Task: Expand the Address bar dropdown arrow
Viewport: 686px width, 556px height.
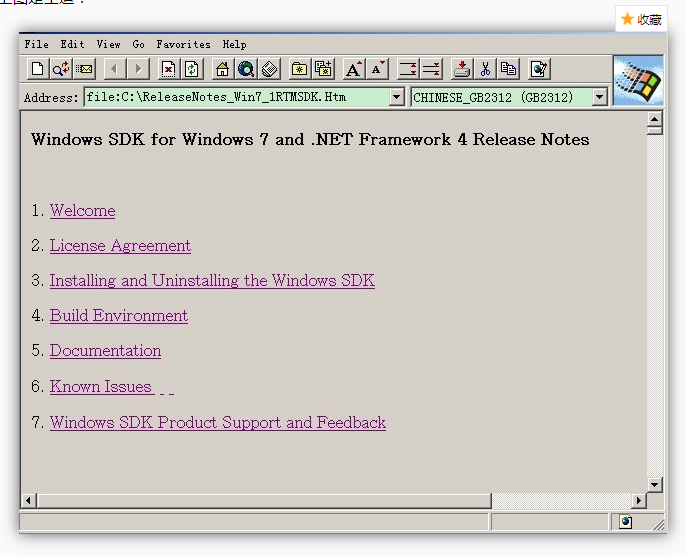Action: 396,97
